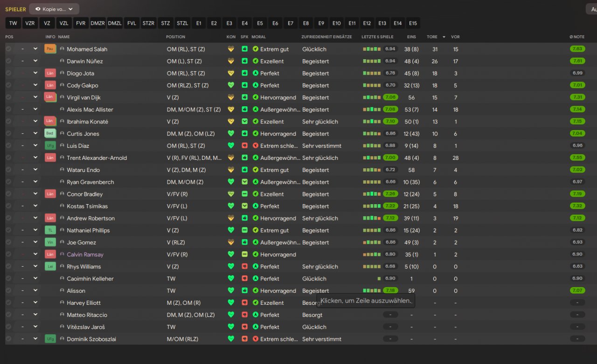This screenshot has height=364, width=597.
Task: Click Luis Díaz's red morale arrow icon
Action: [x=255, y=145]
